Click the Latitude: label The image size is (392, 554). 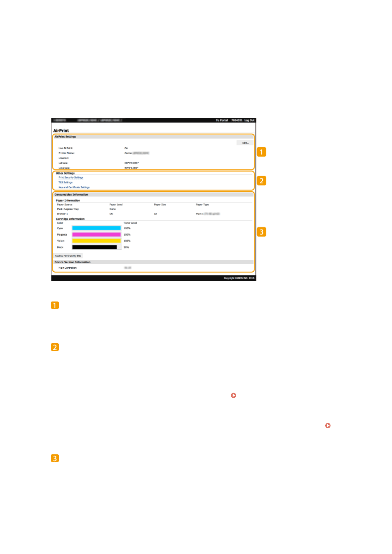(x=63, y=163)
